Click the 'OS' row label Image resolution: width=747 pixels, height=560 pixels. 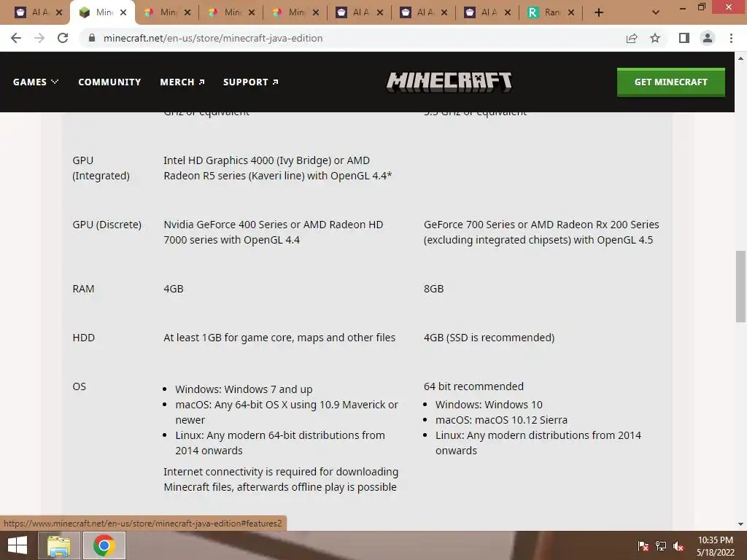(x=79, y=386)
